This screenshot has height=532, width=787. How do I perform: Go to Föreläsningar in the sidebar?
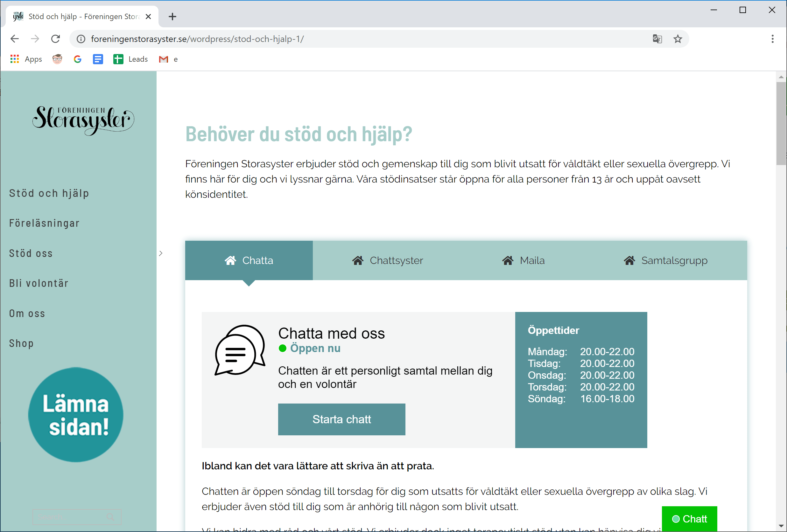[44, 223]
